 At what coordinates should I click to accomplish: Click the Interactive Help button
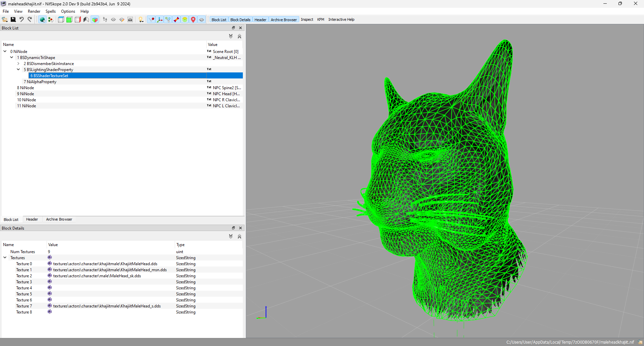click(341, 19)
